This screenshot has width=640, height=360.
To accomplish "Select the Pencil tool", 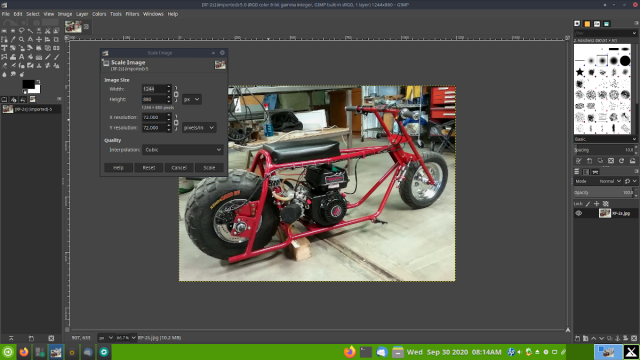I will pos(48,57).
